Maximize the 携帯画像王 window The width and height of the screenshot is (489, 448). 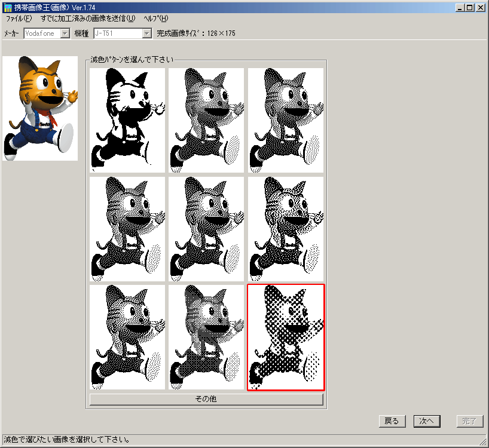[x=469, y=8]
